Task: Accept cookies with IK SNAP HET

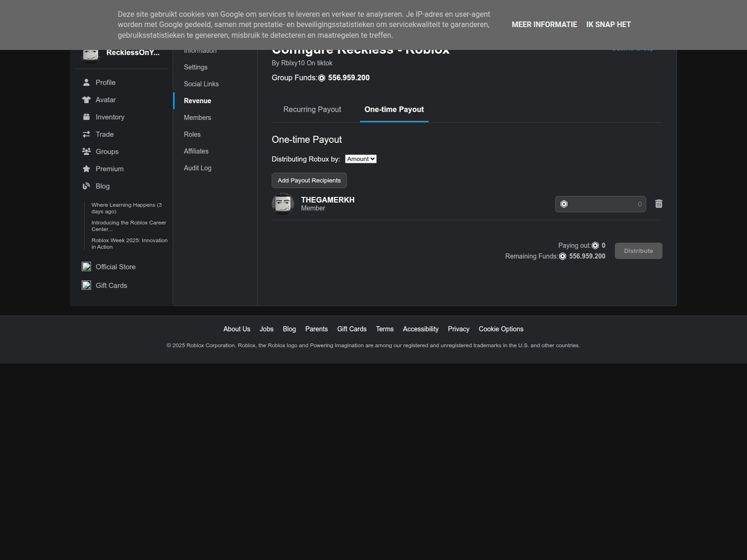Action: 608,24
